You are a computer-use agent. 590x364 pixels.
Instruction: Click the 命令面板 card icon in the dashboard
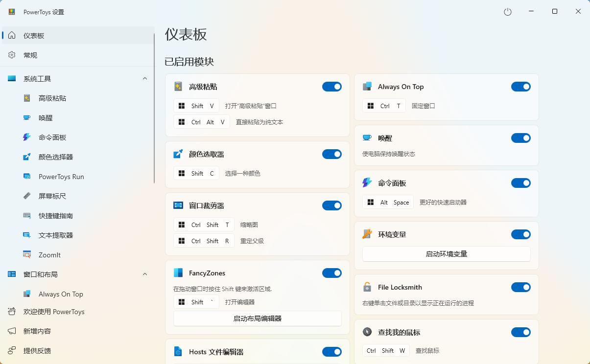pyautogui.click(x=367, y=183)
